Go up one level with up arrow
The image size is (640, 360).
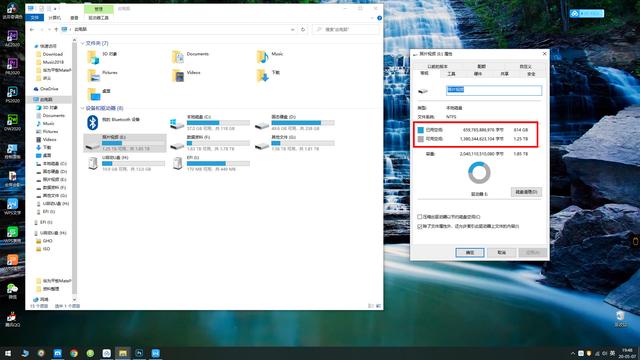tap(56, 29)
